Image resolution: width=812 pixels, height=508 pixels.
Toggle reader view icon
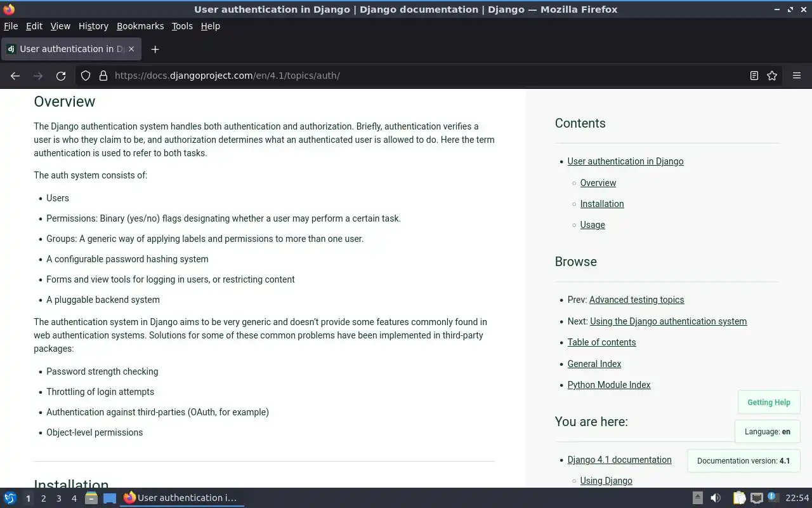pyautogui.click(x=754, y=76)
